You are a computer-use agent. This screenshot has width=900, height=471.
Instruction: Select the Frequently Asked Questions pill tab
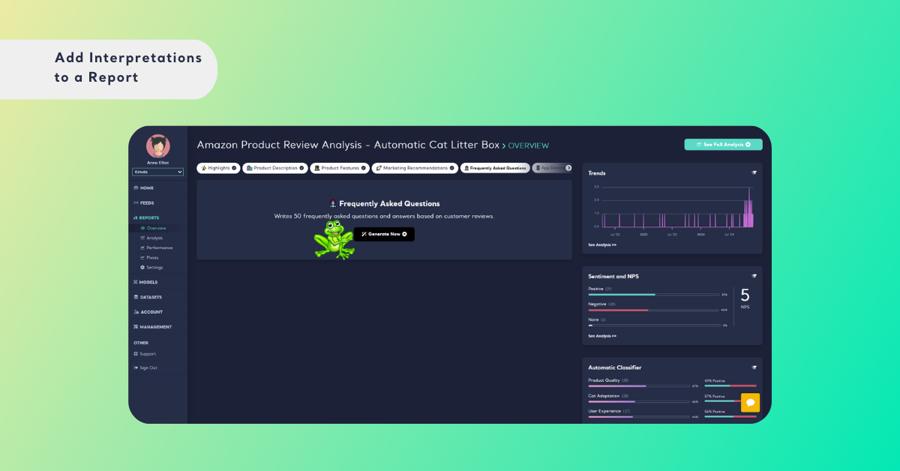pos(495,168)
